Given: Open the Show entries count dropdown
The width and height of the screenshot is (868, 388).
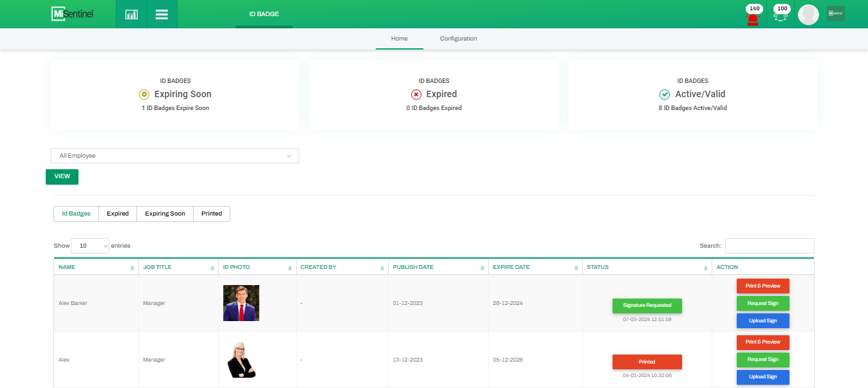Looking at the screenshot, I should 90,246.
